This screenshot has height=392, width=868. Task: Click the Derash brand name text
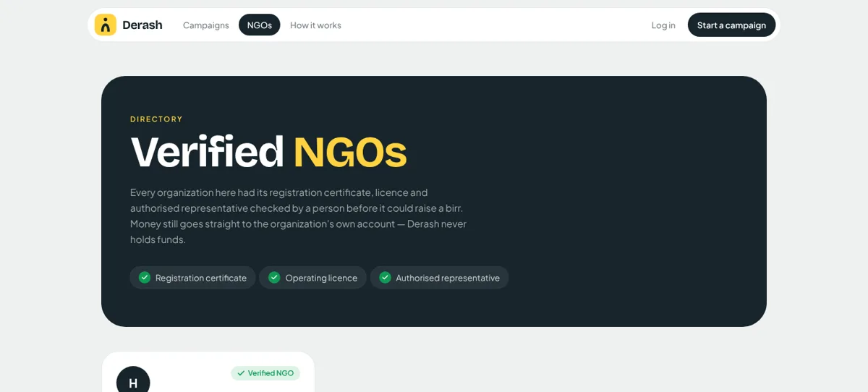click(142, 25)
